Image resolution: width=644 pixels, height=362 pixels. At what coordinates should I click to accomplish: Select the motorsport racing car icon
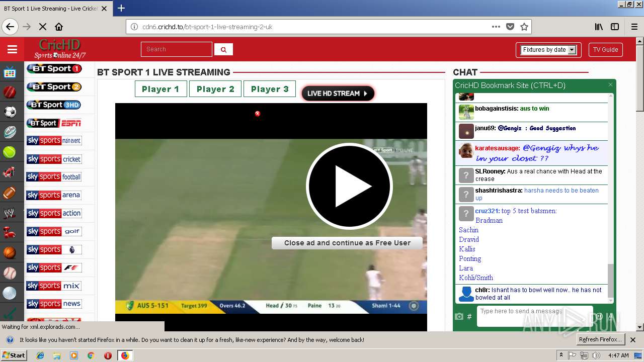10,172
